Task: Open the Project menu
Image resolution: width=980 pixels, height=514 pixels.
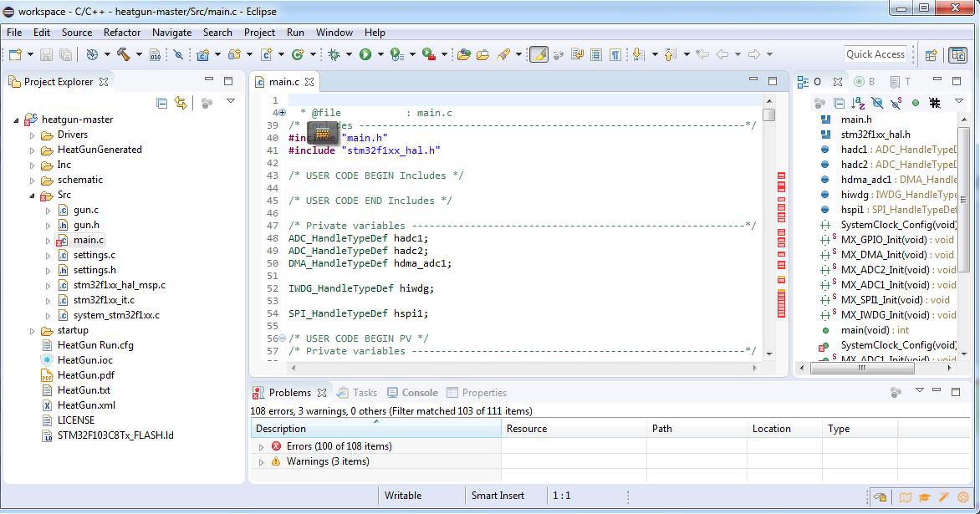Action: pos(259,33)
